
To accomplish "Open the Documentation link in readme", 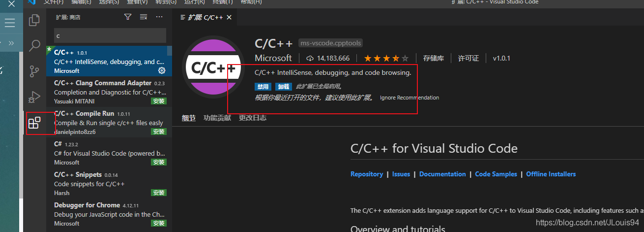I will click(442, 174).
